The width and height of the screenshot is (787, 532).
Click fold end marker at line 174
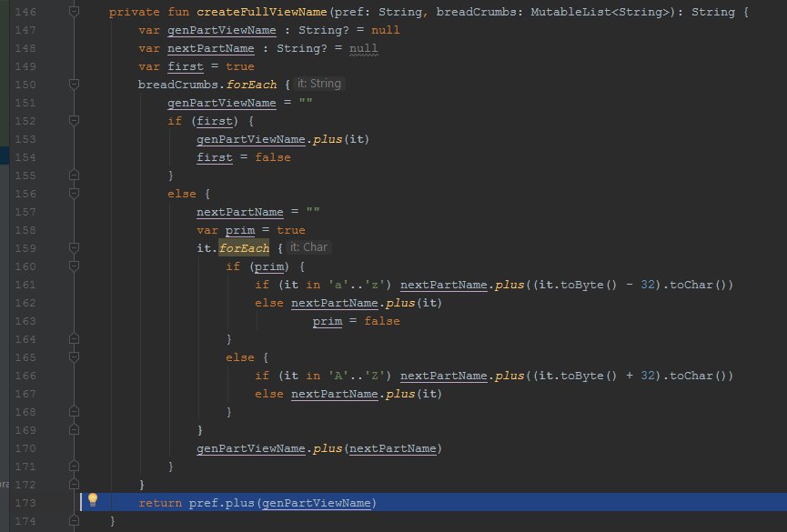74,521
